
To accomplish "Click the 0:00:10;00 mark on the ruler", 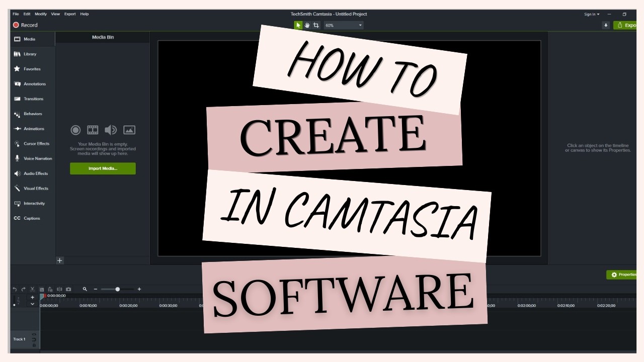I will pyautogui.click(x=89, y=305).
